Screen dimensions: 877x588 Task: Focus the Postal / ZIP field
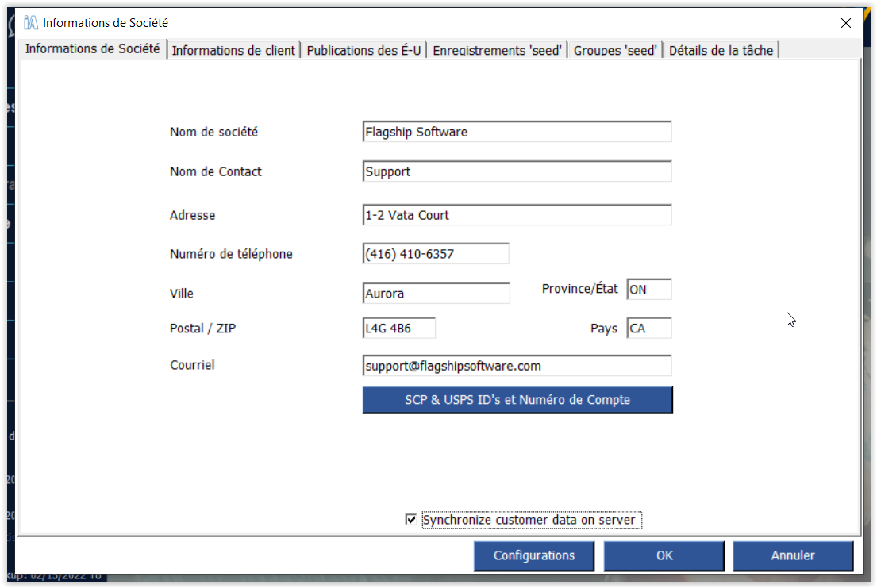tap(398, 328)
